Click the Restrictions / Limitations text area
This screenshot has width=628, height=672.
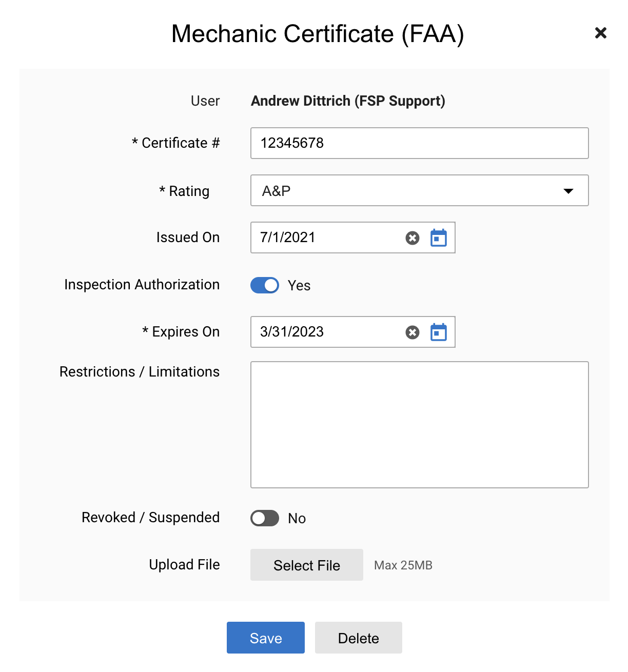(420, 425)
